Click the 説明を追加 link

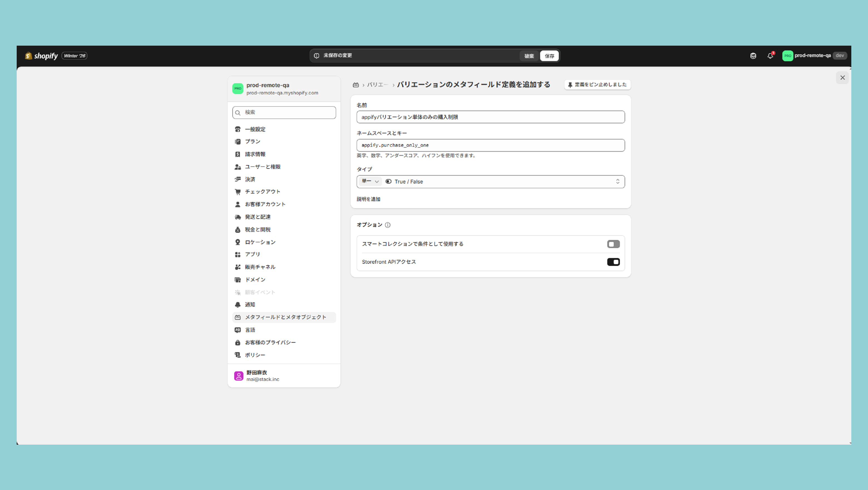click(x=368, y=199)
